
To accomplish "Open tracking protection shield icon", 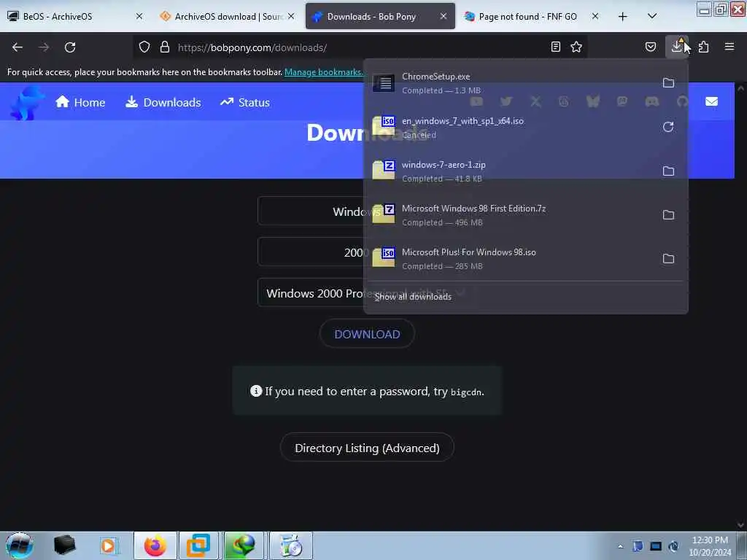I will click(x=144, y=47).
